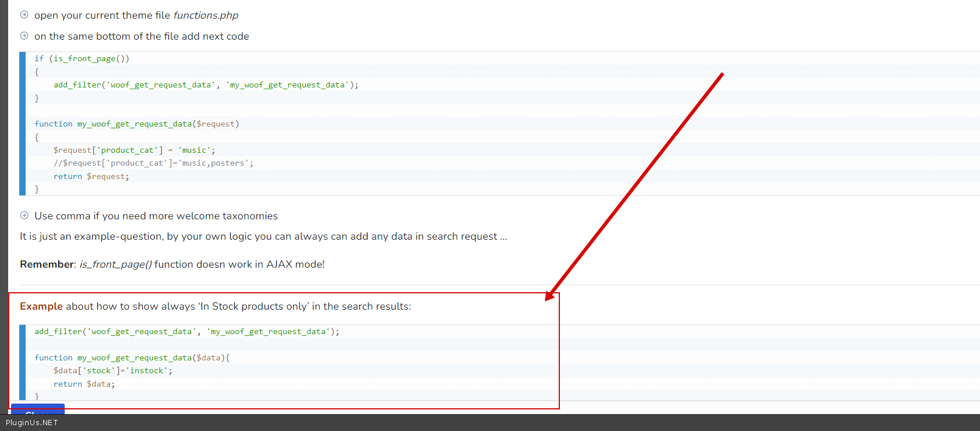Click the italic functions.php file name
Viewport: 980px width, 431px height.
tap(206, 15)
